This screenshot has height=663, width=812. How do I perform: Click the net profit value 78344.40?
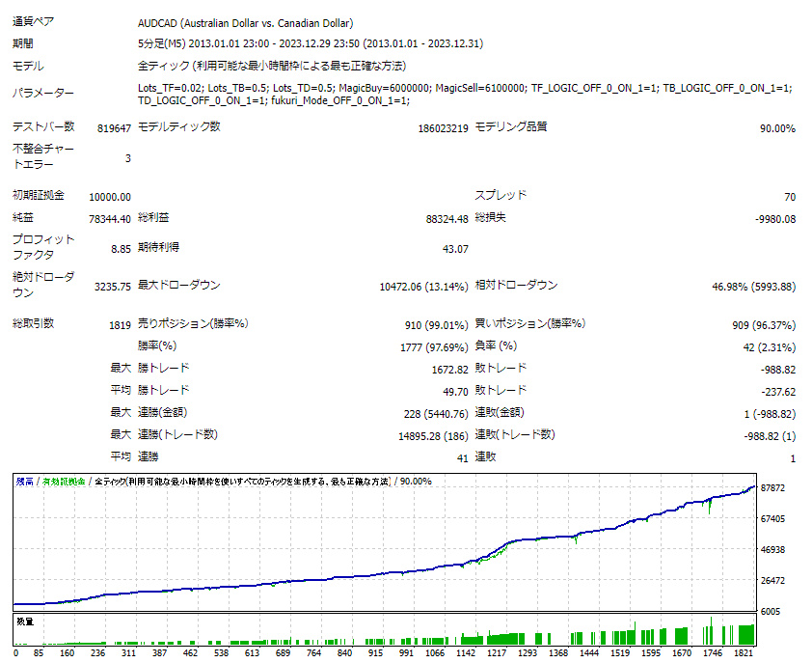[x=110, y=219]
